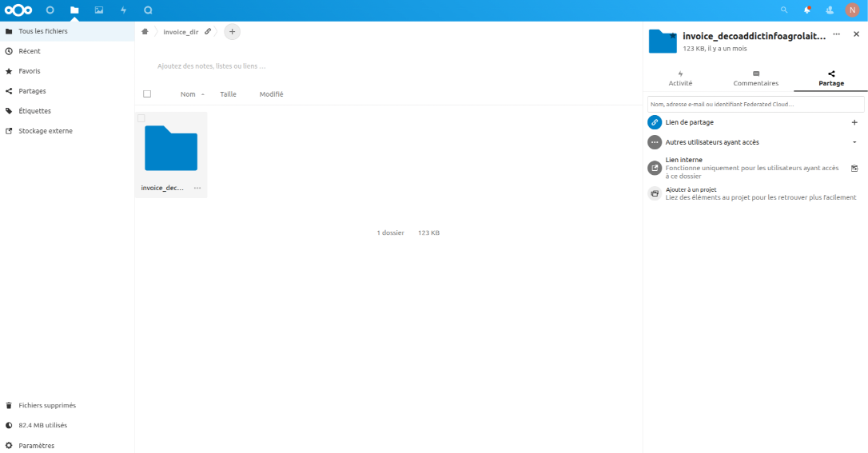868x453 pixels.
Task: Click share recipient search field
Action: tap(755, 104)
